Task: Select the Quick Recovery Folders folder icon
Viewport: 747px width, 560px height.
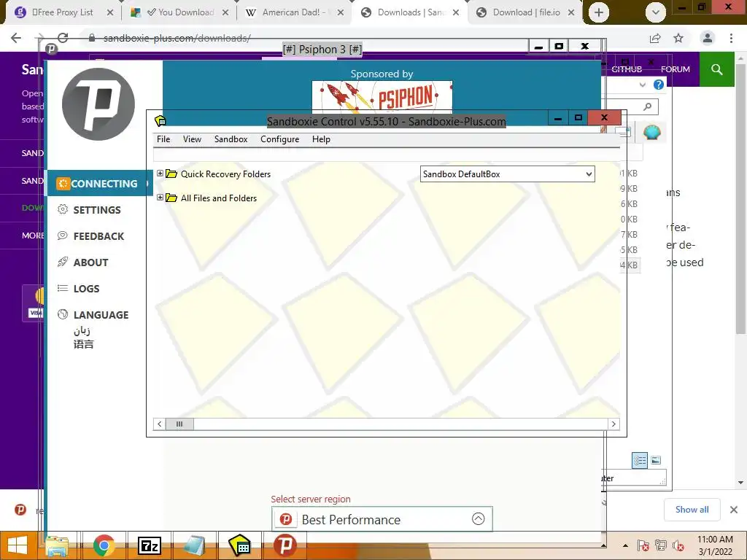Action: point(171,174)
